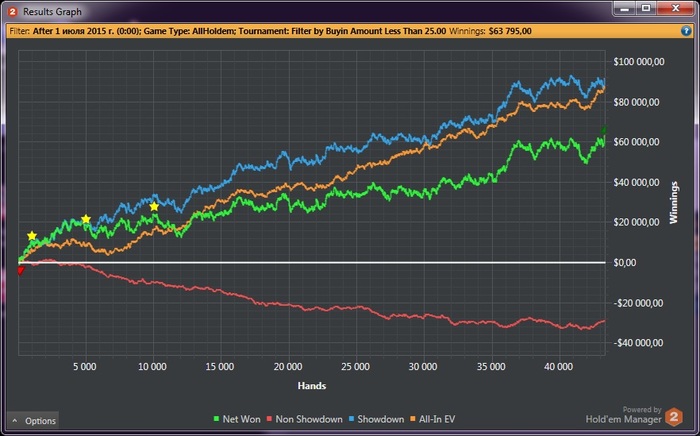This screenshot has width=700, height=436.
Task: Click the filter description text in orange bar
Action: coord(239,31)
